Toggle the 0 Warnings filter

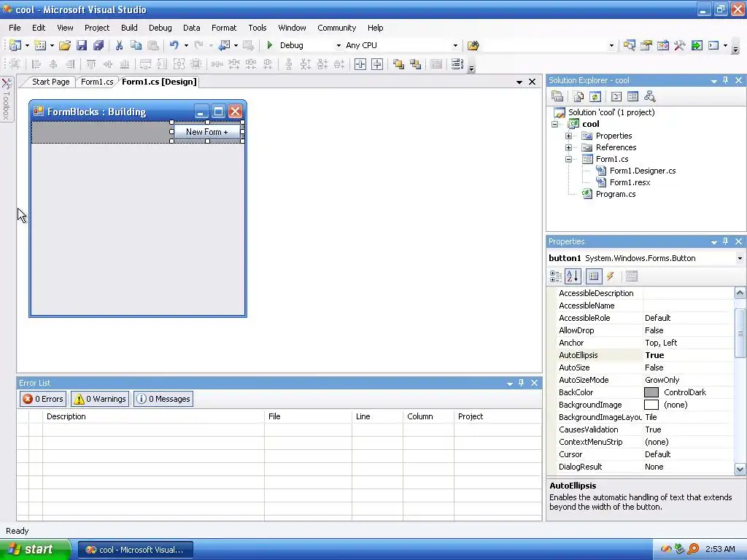pyautogui.click(x=100, y=399)
